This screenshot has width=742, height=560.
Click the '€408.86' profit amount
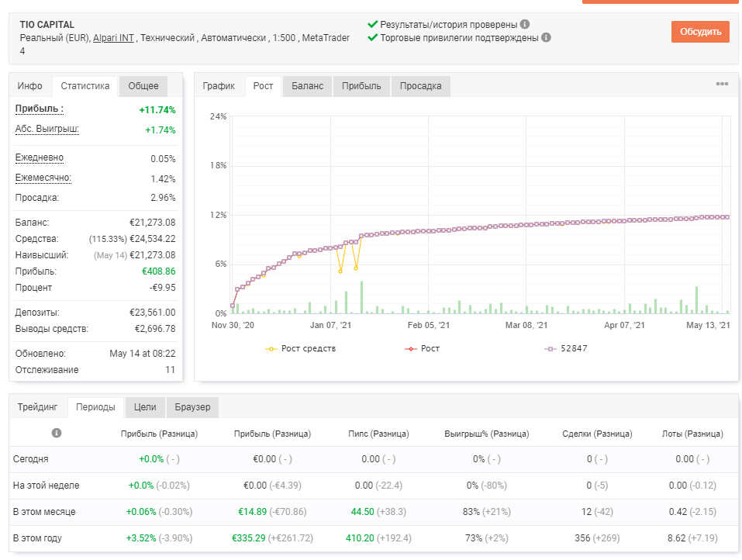(x=158, y=271)
